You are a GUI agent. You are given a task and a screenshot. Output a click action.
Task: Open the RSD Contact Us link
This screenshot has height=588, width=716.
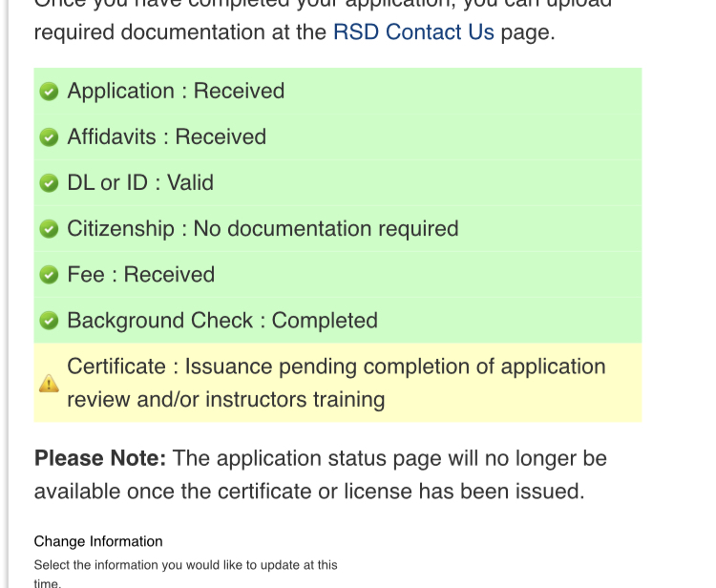point(413,32)
